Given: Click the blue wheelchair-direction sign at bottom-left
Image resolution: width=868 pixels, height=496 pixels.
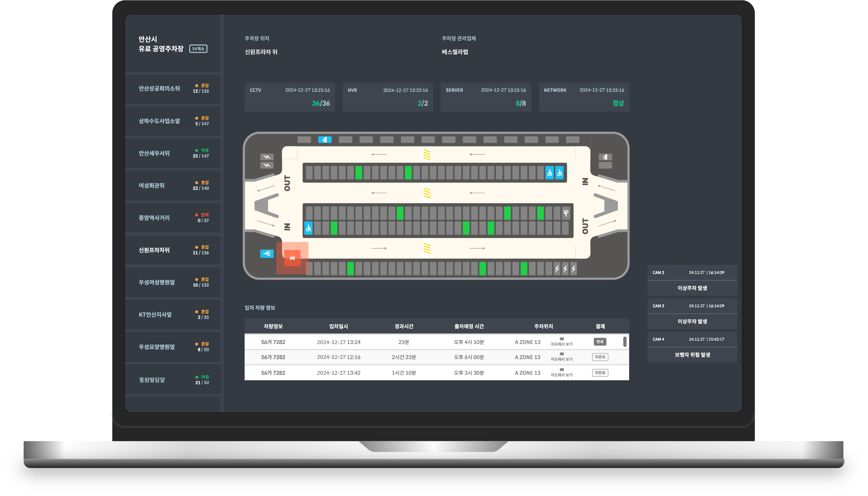Looking at the screenshot, I should [267, 254].
